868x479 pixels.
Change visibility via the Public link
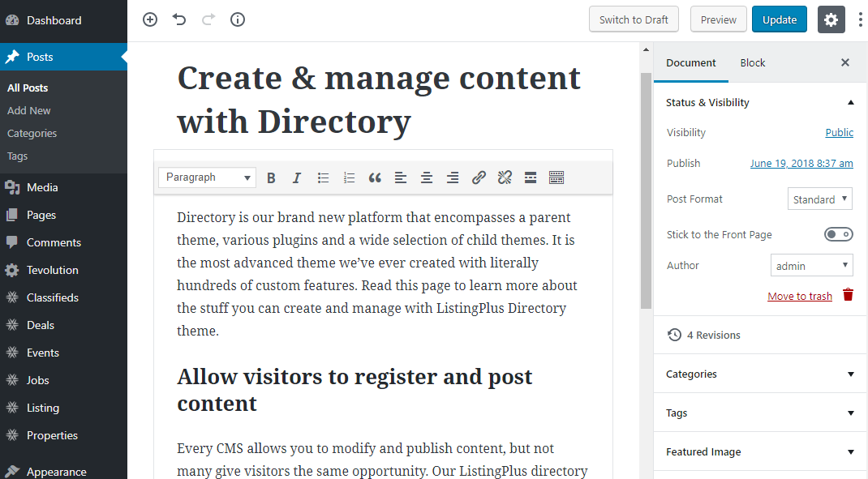840,133
